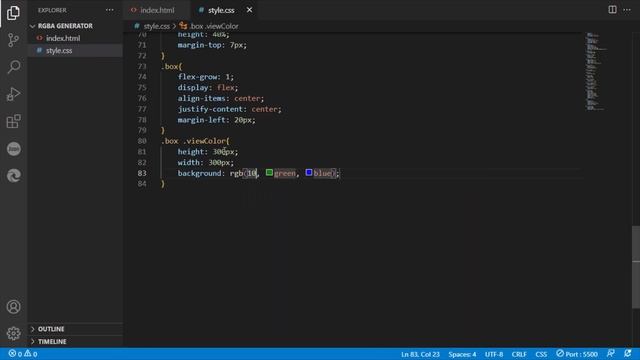
Task: Select the style.css editor tab
Action: coord(221,10)
